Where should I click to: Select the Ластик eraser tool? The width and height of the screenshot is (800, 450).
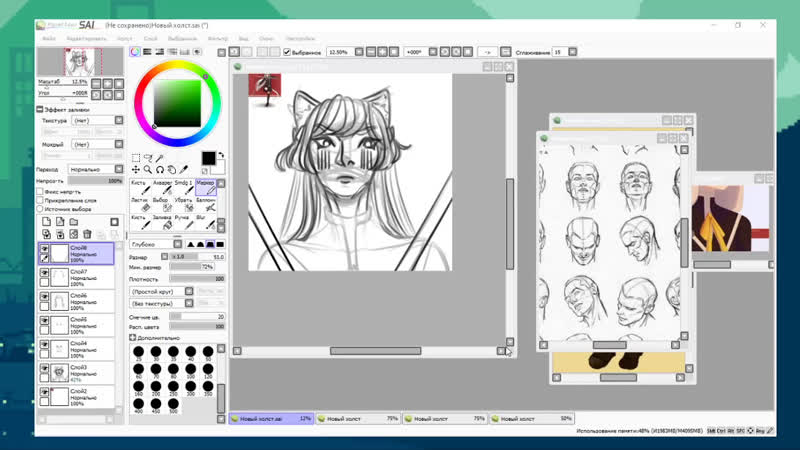(x=141, y=206)
